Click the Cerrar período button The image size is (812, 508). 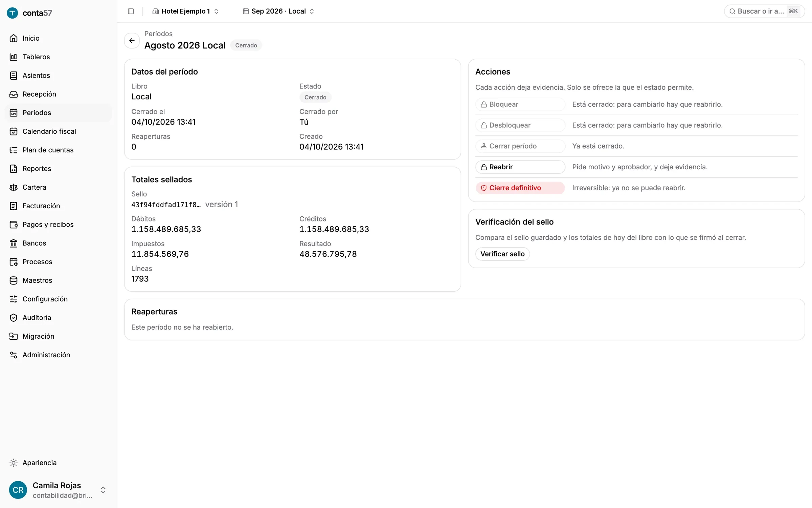click(520, 146)
